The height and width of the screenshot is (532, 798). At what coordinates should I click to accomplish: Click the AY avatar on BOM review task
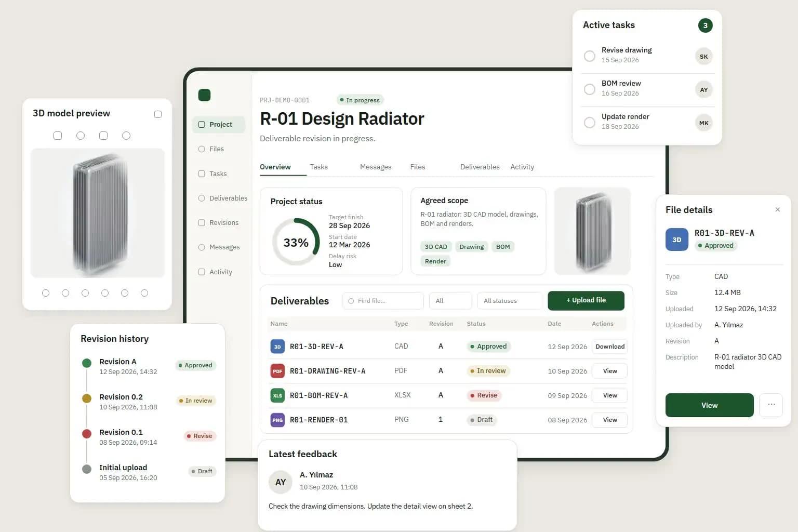703,90
